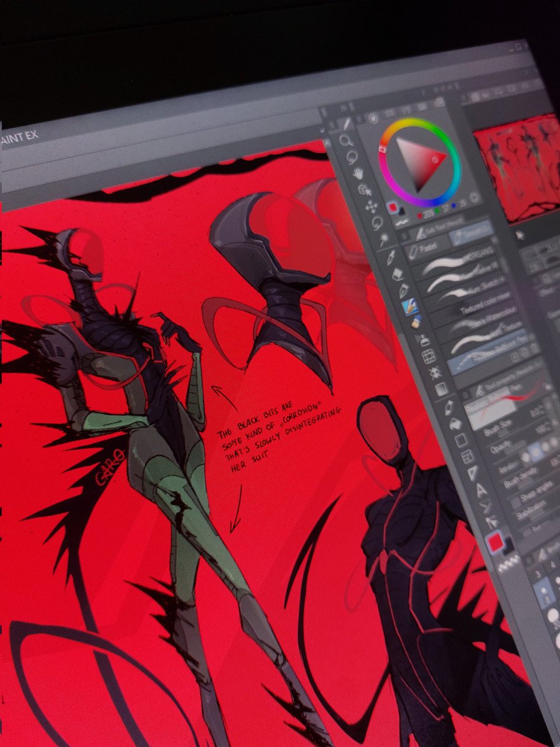Select the highlighted preset in the Brush Size panel
560x747 pixels.
coord(544,593)
